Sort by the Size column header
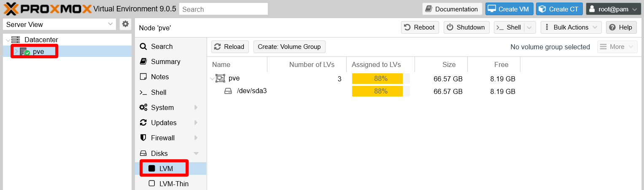The height and width of the screenshot is (190, 644). (441, 64)
